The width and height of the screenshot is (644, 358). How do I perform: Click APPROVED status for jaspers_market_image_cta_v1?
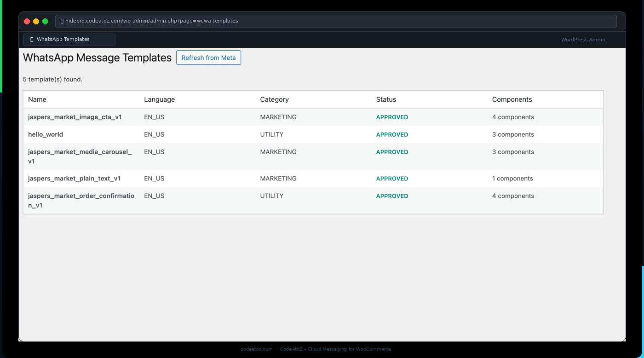pyautogui.click(x=392, y=117)
